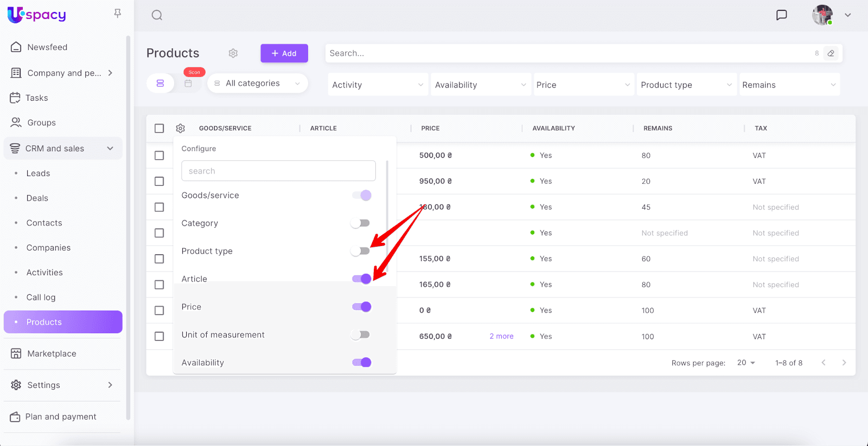Select the list view icon
868x446 pixels.
160,83
